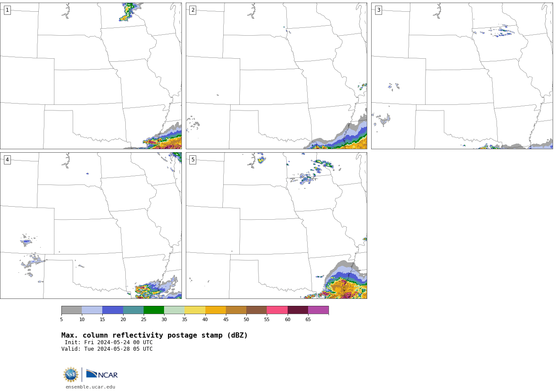Select the gray 5-10 dBZ swatch
Screen dimensions: 557x392
[72, 310]
